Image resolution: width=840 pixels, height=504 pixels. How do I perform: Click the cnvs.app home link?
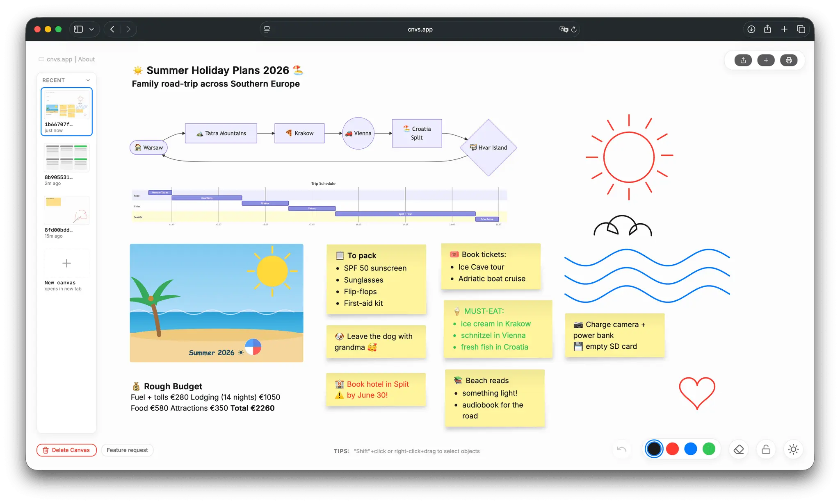56,59
